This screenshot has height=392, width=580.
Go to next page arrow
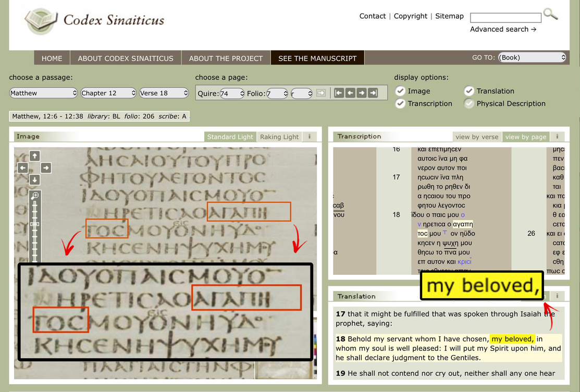(361, 93)
